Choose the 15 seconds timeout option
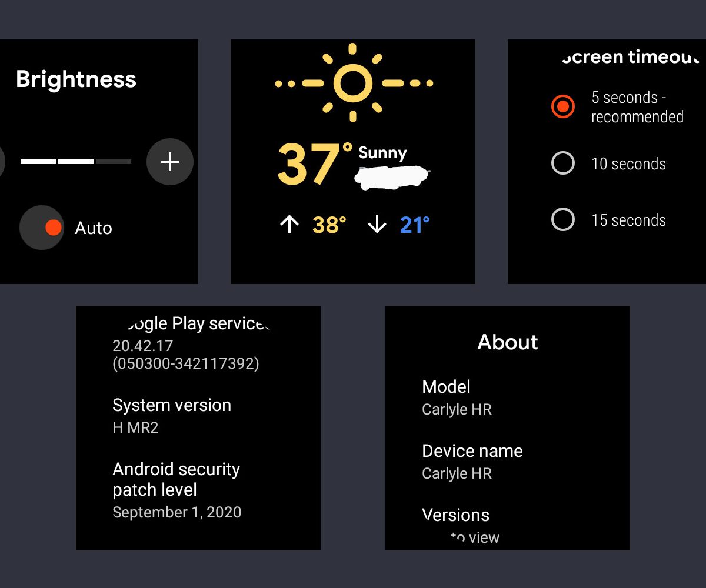Viewport: 706px width, 588px height. [x=563, y=220]
